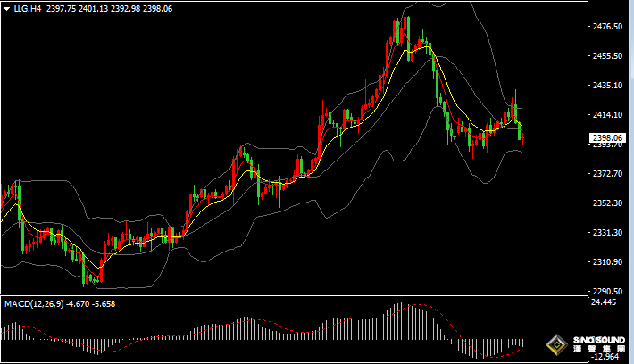Select the MACD(12,26,9) indicator label

(33, 304)
